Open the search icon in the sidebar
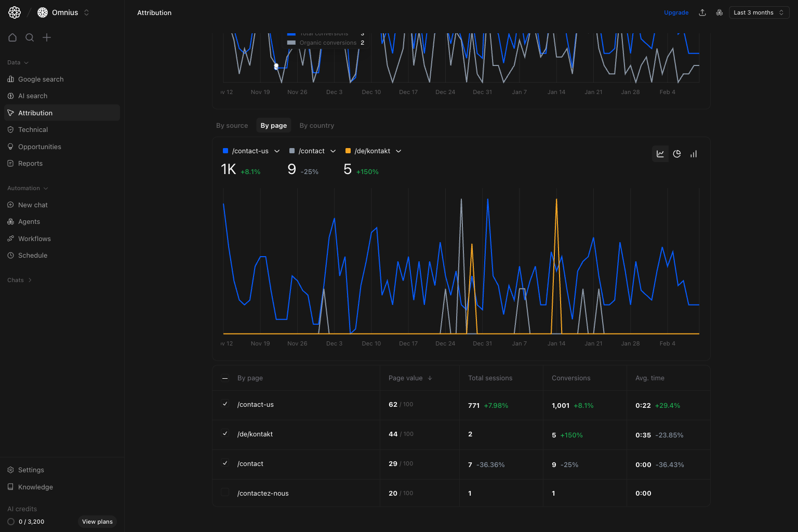 coord(30,37)
